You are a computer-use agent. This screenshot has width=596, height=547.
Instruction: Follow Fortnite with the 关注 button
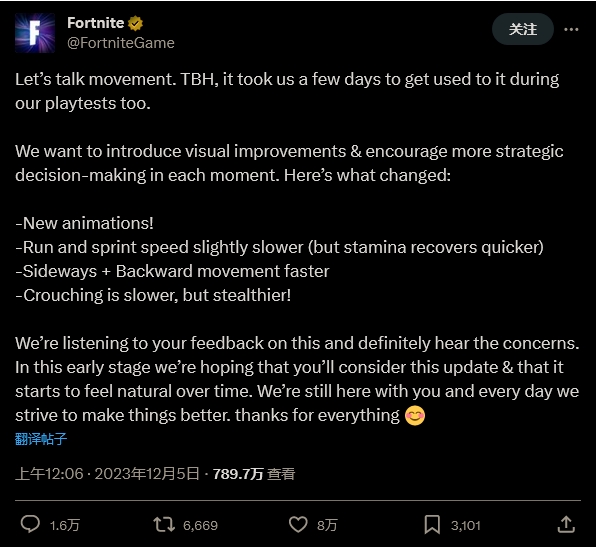pos(523,29)
